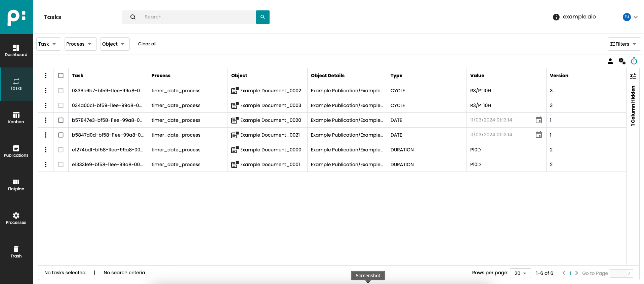Open Kanban view in sidebar
The height and width of the screenshot is (284, 644).
16,118
